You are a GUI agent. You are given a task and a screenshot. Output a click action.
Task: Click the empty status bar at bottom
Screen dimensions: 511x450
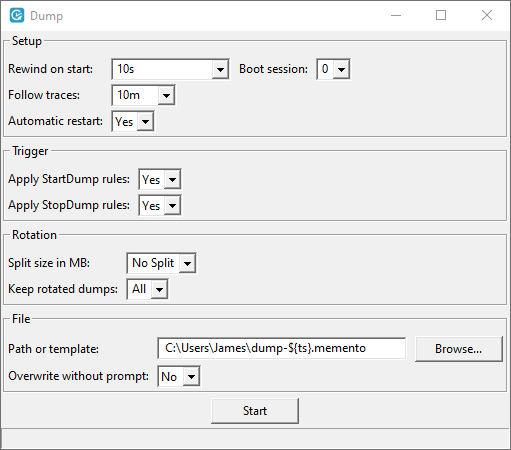click(255, 439)
